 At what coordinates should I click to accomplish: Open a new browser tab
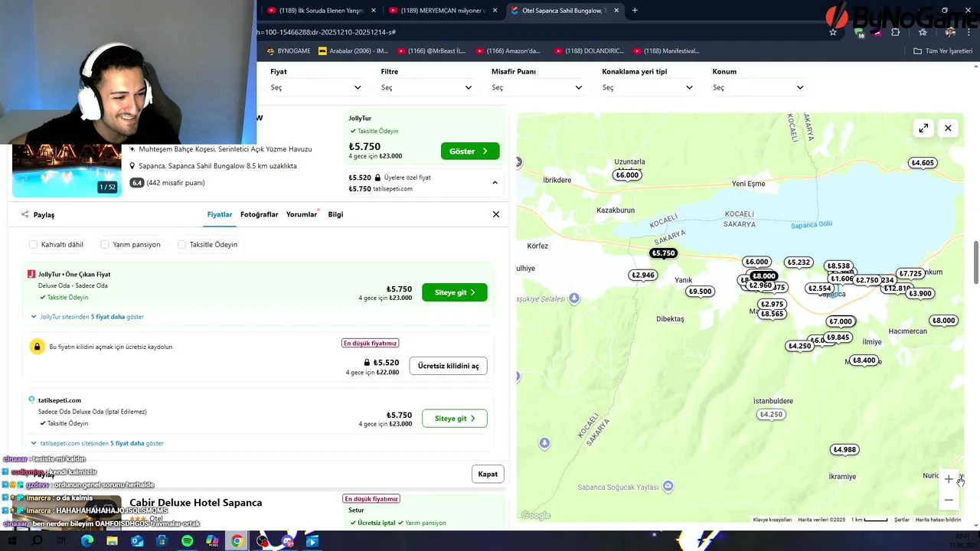pos(635,11)
